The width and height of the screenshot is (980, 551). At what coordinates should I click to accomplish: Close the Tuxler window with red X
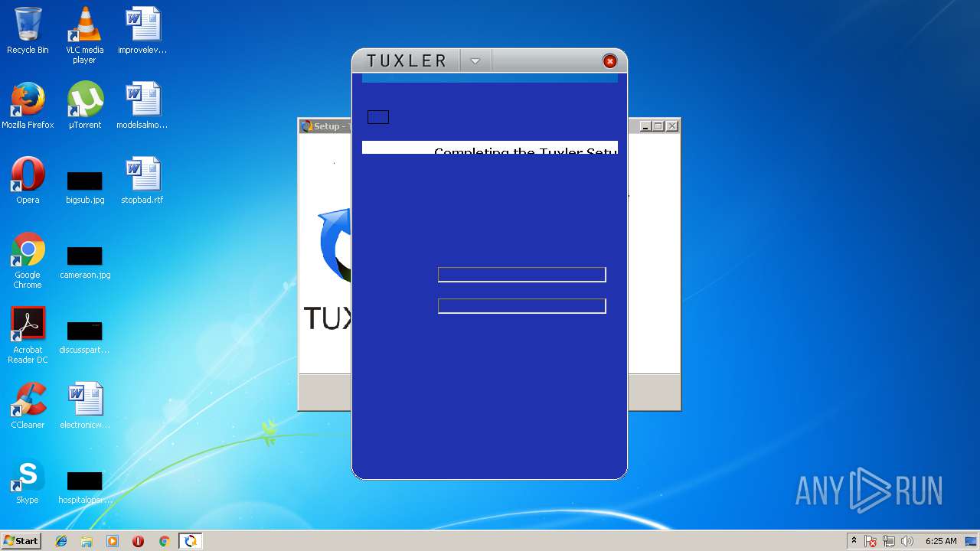click(609, 61)
